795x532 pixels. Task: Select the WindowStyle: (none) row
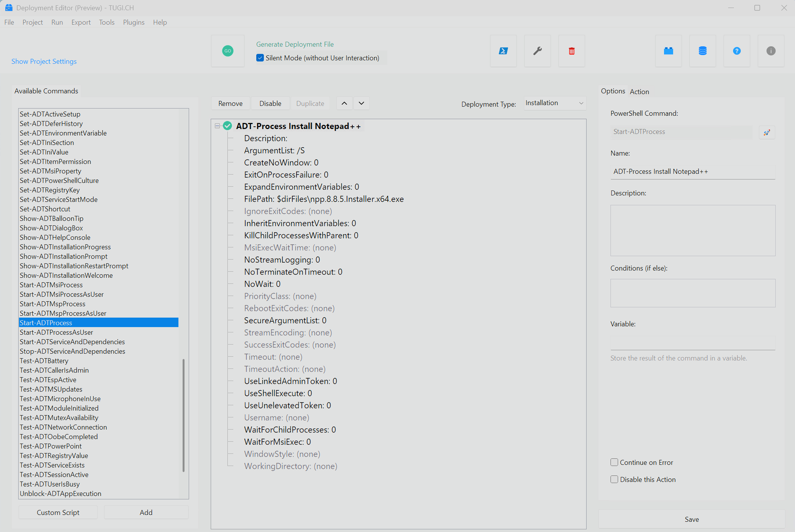282,454
